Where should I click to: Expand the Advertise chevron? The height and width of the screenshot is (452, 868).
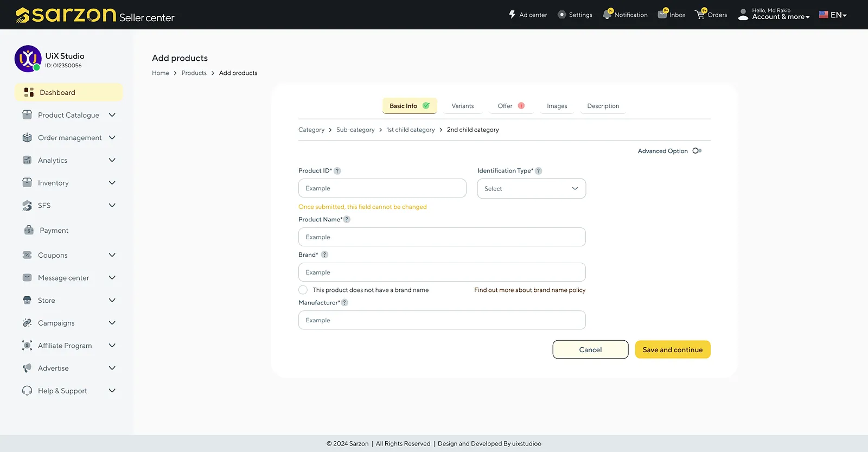112,368
